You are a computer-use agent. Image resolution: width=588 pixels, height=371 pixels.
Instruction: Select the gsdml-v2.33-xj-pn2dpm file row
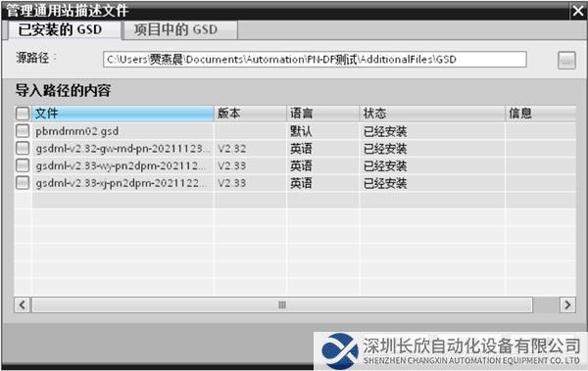tap(295, 183)
